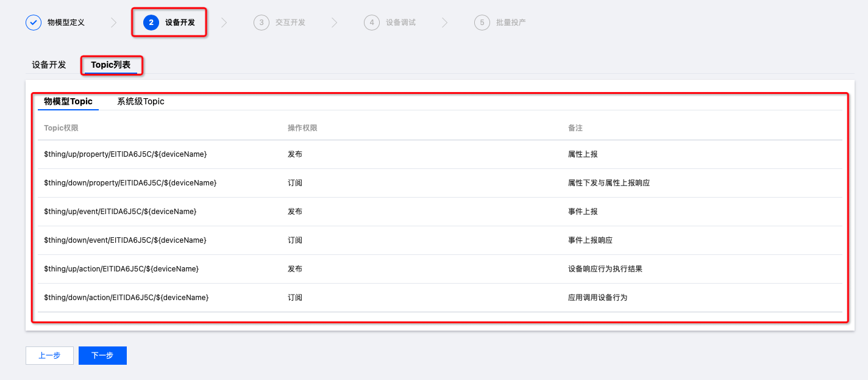Click the 操作权限 column header
Image resolution: width=868 pixels, height=380 pixels.
tap(302, 128)
